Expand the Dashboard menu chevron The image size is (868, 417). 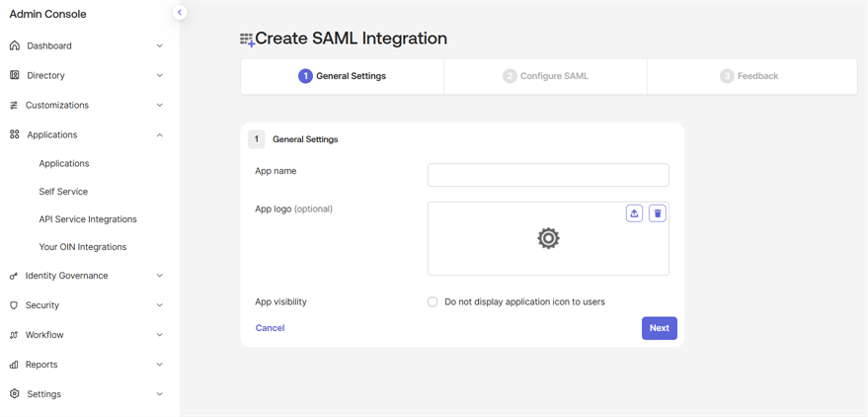pyautogui.click(x=159, y=46)
